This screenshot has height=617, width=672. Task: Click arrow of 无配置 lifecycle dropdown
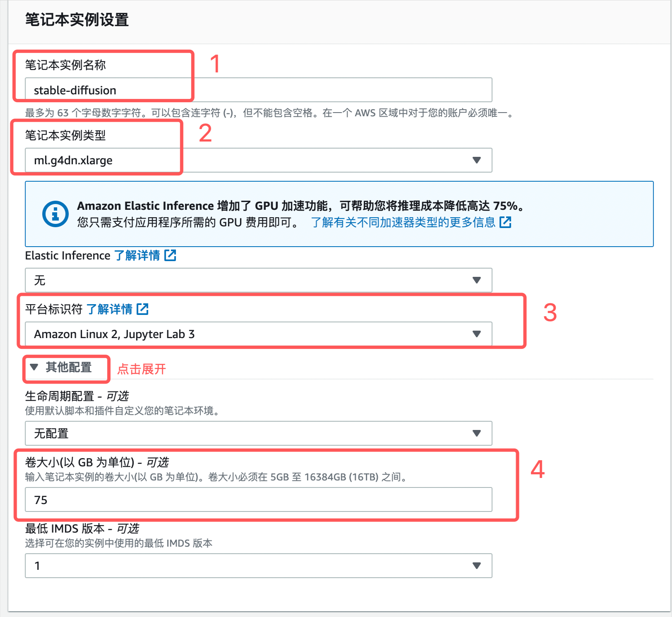click(x=477, y=433)
